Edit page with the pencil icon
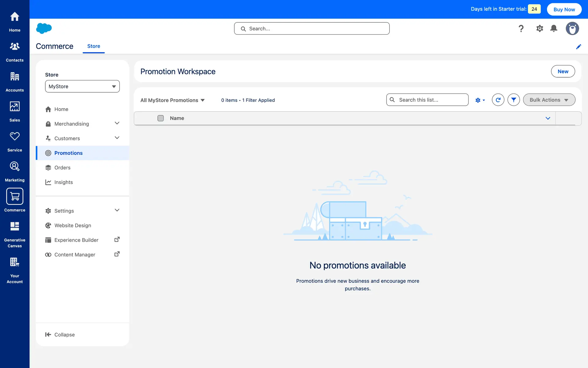This screenshot has height=368, width=588. click(x=579, y=47)
